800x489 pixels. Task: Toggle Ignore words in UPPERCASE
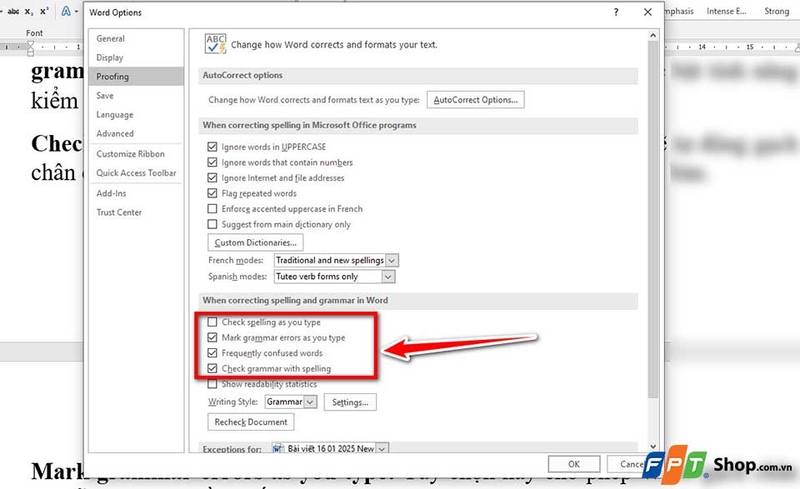pos(212,146)
